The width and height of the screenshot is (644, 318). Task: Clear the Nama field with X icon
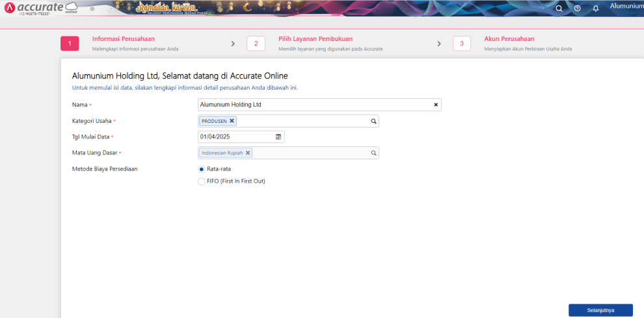click(436, 105)
